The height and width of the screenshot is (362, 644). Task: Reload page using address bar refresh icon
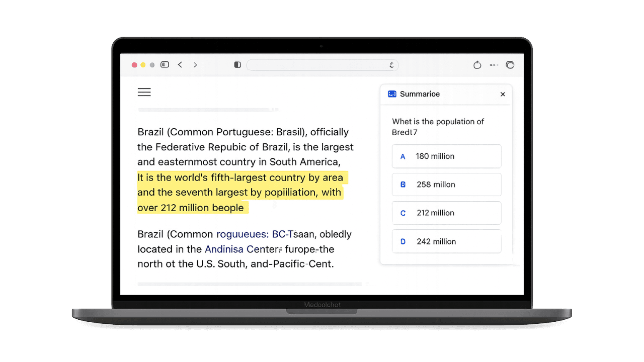pyautogui.click(x=391, y=65)
